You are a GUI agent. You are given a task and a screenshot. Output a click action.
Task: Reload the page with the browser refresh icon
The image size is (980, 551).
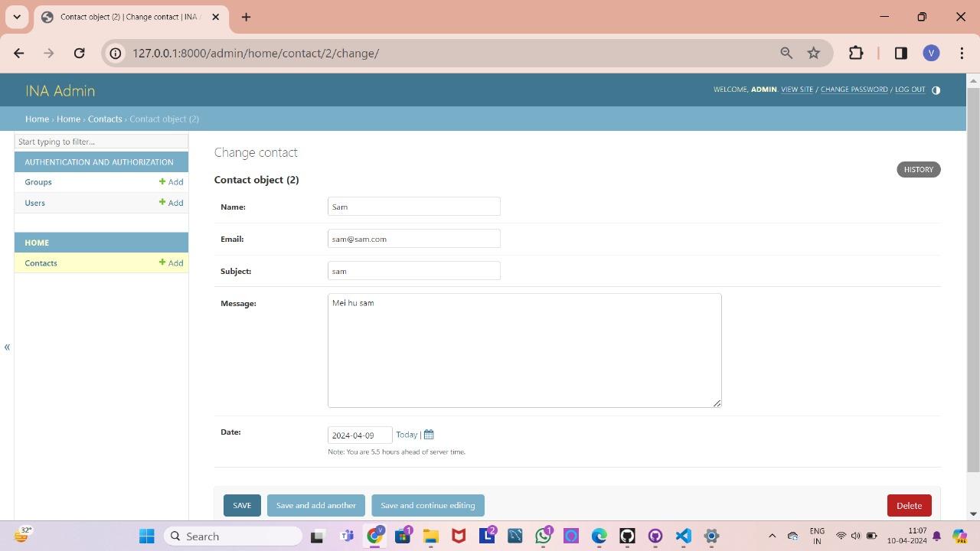pos(79,53)
